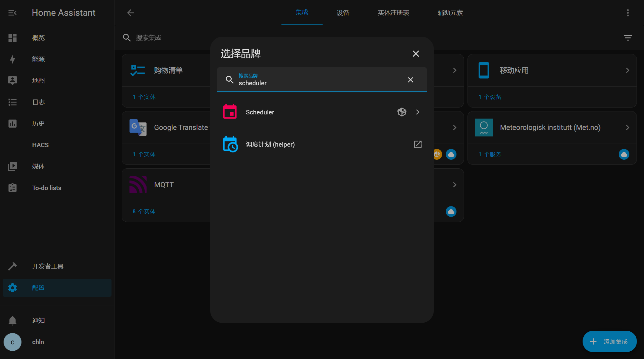Open 开发者工具 hammer icon
The height and width of the screenshot is (359, 644).
click(12, 266)
